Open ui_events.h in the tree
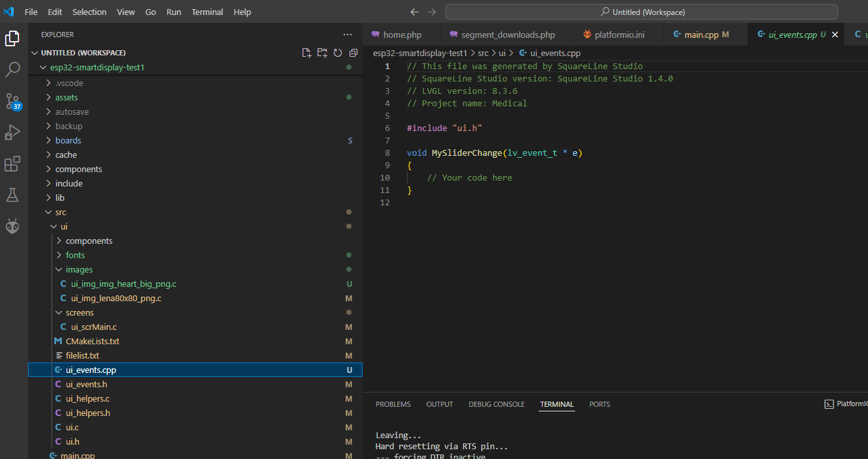Image resolution: width=868 pixels, height=459 pixels. tap(195, 384)
